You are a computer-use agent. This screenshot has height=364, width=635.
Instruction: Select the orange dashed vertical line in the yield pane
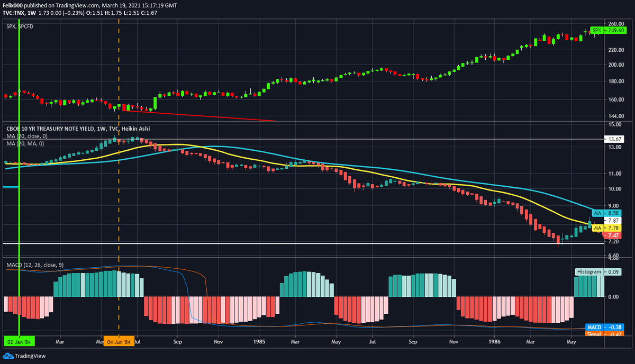tap(119, 190)
